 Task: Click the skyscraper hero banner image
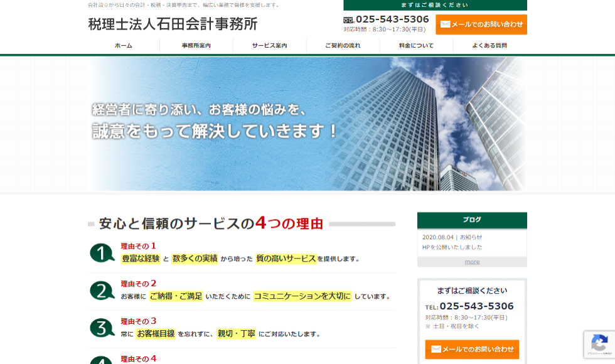click(307, 124)
